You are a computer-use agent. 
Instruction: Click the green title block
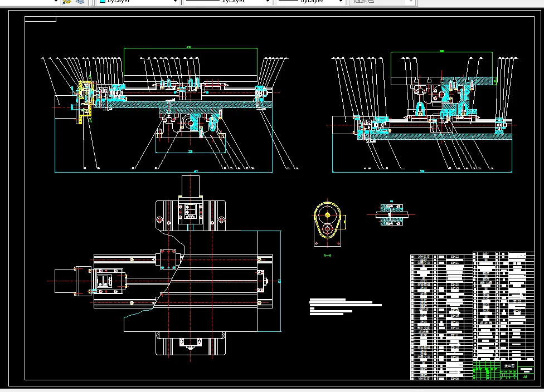pos(504,370)
